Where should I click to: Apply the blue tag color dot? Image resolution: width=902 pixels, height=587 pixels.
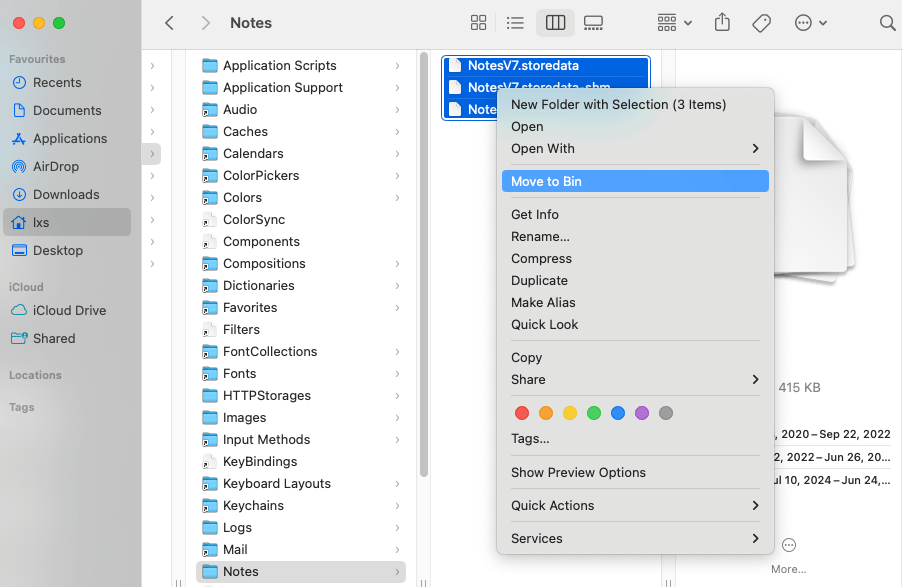[x=618, y=413]
